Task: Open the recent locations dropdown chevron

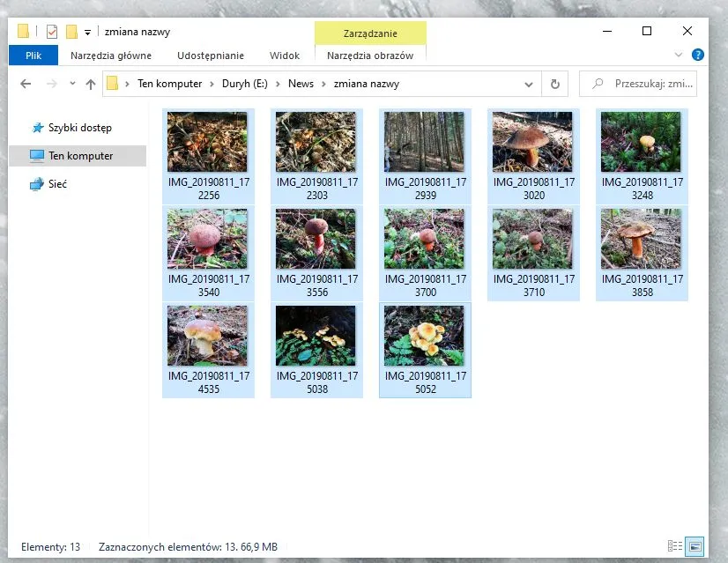Action: (72, 84)
